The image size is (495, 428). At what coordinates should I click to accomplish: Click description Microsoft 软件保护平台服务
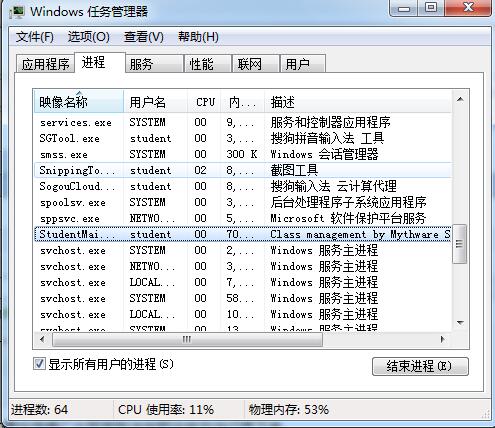tap(348, 218)
